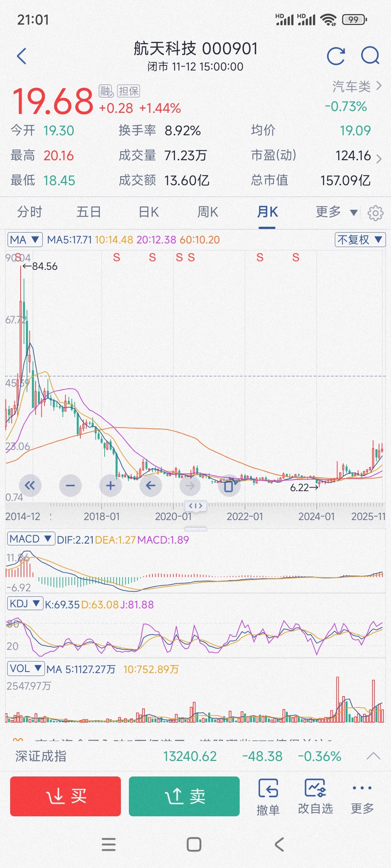This screenshot has width=391, height=868.
Task: Select the 月K tab
Action: coord(267,212)
